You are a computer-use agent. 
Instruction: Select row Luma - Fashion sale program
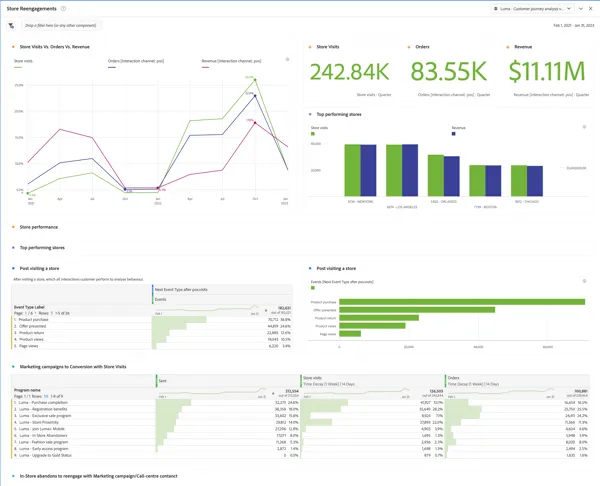[300, 442]
